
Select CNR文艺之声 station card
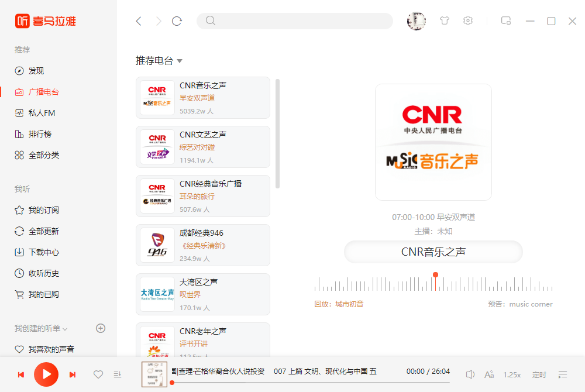pyautogui.click(x=203, y=147)
